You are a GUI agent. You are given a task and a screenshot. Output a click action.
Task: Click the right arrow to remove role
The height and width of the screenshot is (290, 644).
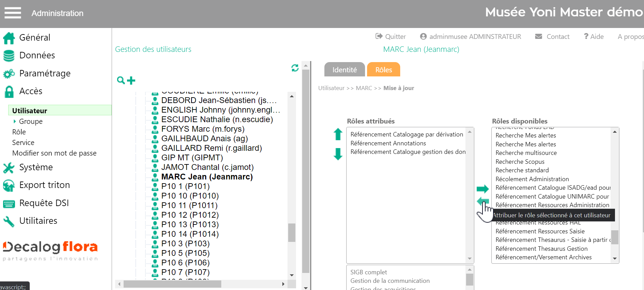point(482,189)
